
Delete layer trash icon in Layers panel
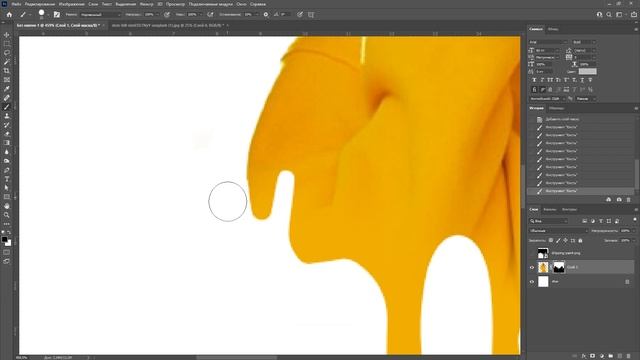[x=629, y=356]
